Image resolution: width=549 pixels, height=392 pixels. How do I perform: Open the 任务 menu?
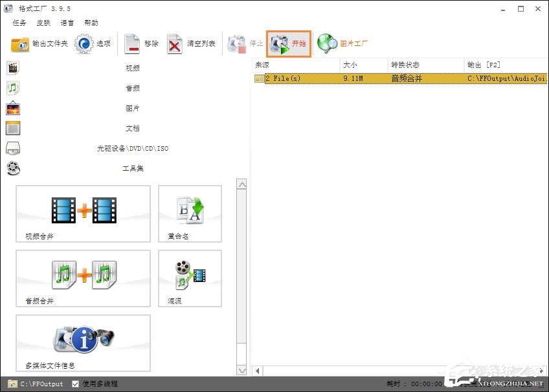(x=19, y=23)
